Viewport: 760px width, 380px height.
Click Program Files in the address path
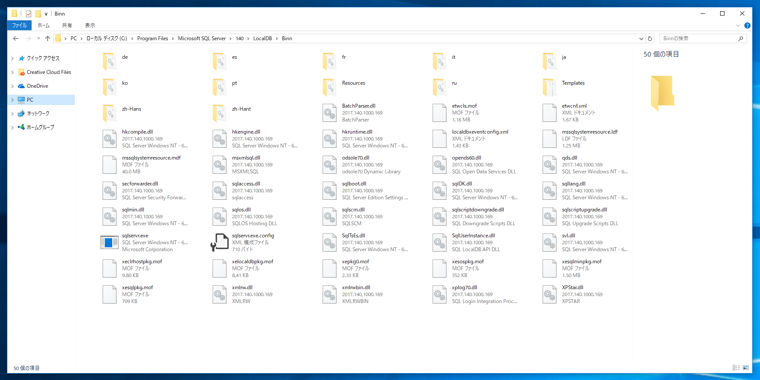pos(152,38)
